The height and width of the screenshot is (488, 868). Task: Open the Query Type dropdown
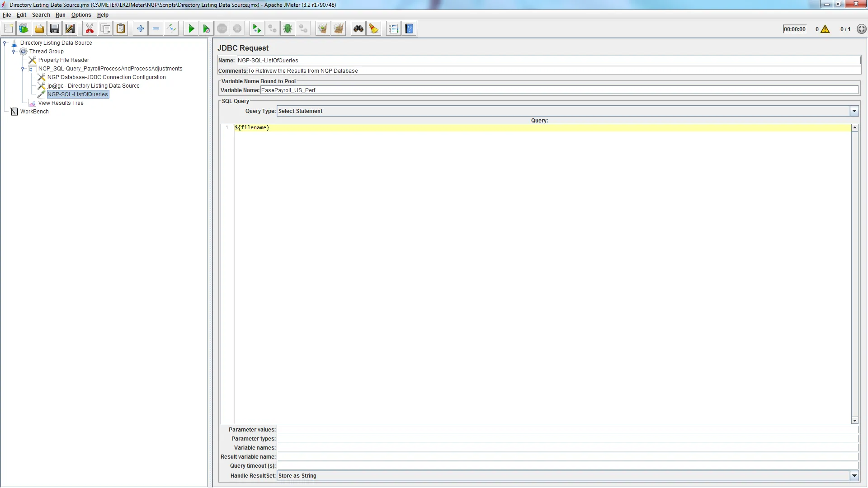click(854, 111)
